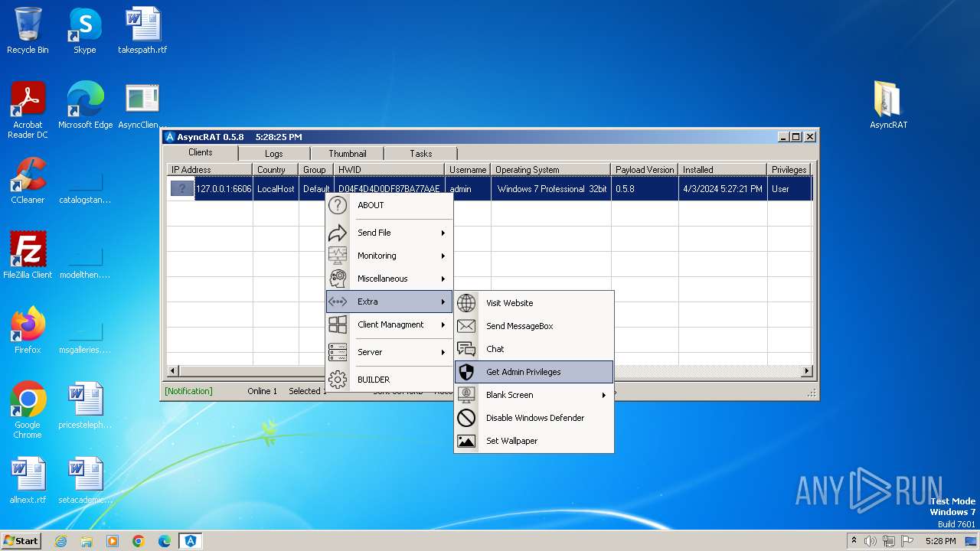Select the Firefox desktop shortcut
This screenshot has height=551, width=980.
pos(28,331)
